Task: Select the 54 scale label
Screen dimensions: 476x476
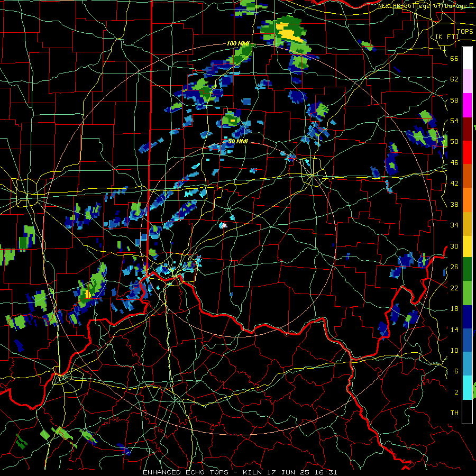Action: tap(454, 121)
